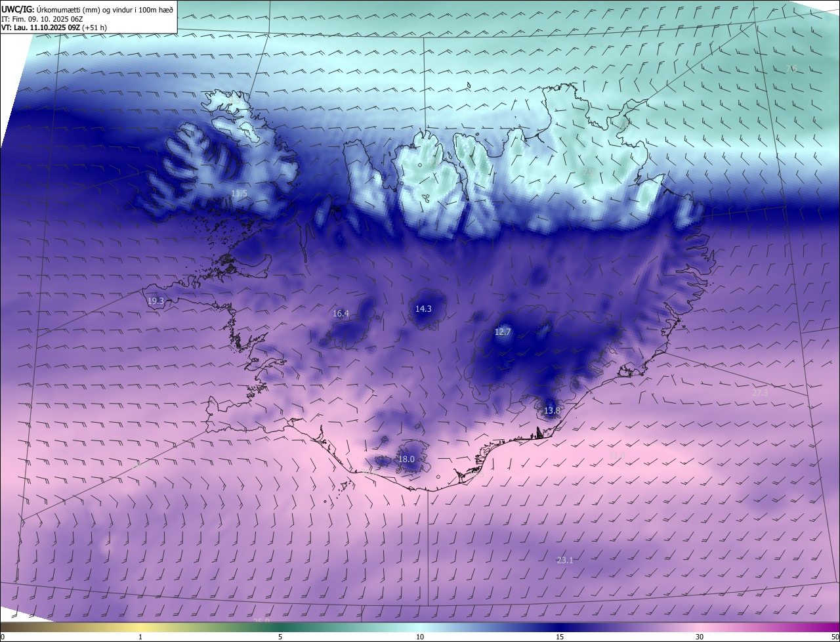Select the faint 7.9 value in the northeast

(588, 172)
